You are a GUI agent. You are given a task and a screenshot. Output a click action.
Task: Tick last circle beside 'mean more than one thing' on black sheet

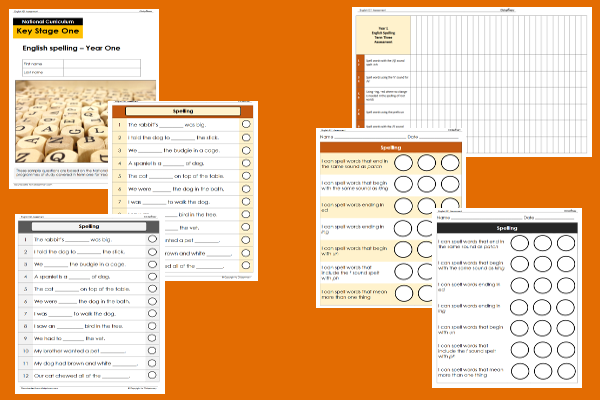(x=566, y=371)
